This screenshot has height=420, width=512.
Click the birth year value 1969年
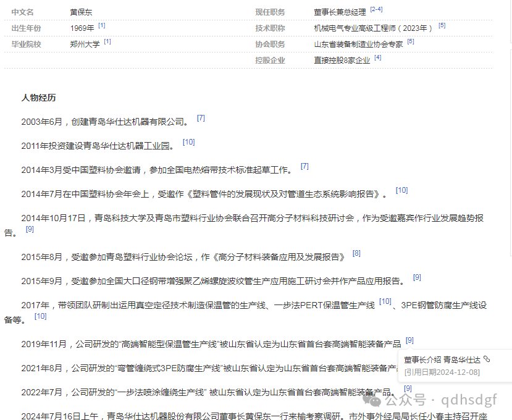[82, 28]
